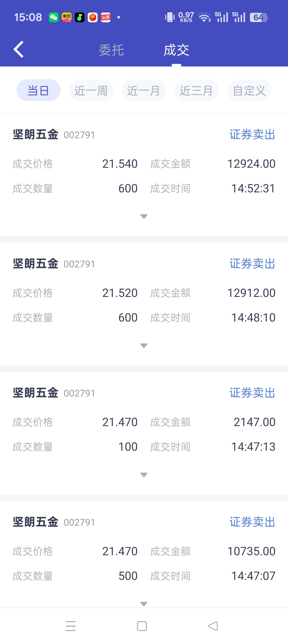Viewport: 288px width, 644px height.
Task: Tap the Android home square button
Action: point(142,626)
